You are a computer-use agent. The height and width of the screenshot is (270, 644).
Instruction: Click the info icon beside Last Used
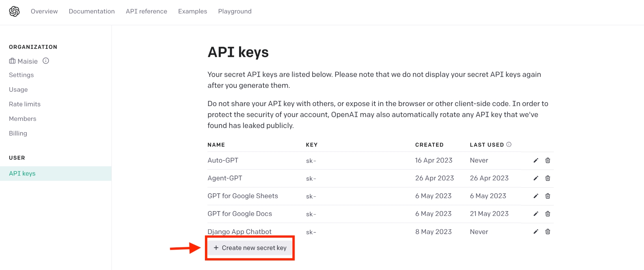coord(509,144)
